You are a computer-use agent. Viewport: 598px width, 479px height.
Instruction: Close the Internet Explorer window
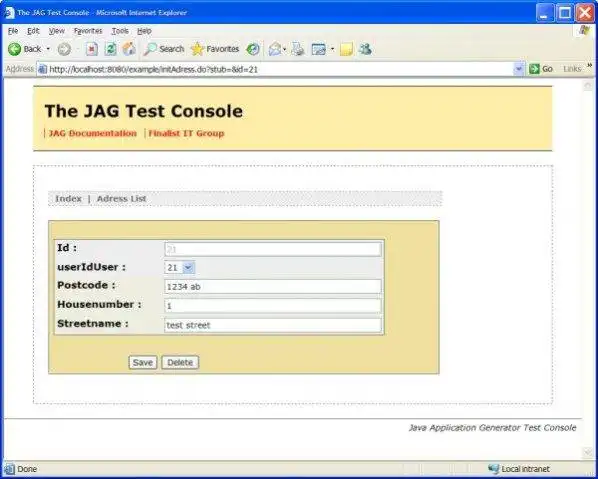[x=585, y=13]
